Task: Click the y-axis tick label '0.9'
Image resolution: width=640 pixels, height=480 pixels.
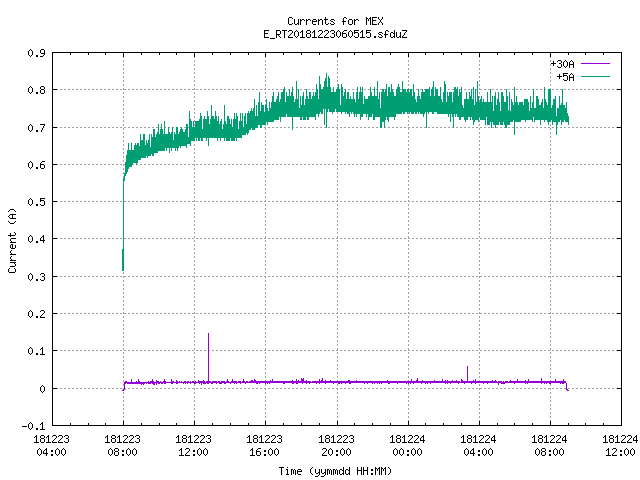Action: [x=36, y=53]
